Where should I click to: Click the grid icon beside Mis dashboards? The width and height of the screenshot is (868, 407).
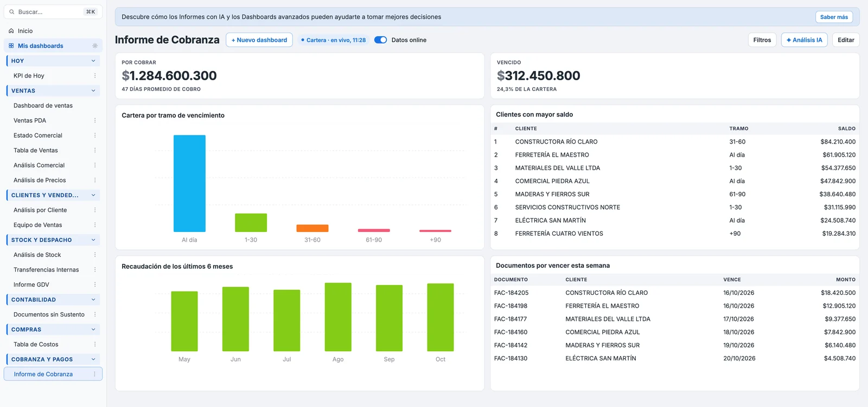coord(11,46)
